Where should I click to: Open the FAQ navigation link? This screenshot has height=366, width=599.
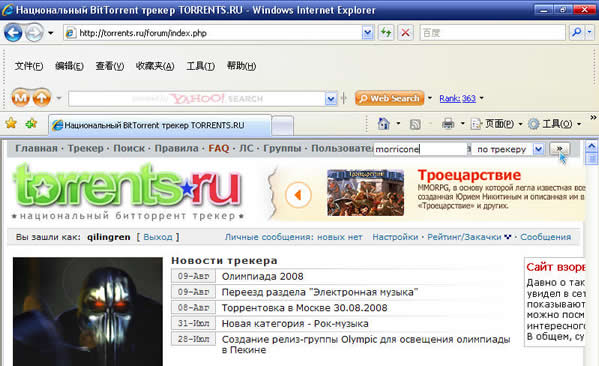[219, 148]
